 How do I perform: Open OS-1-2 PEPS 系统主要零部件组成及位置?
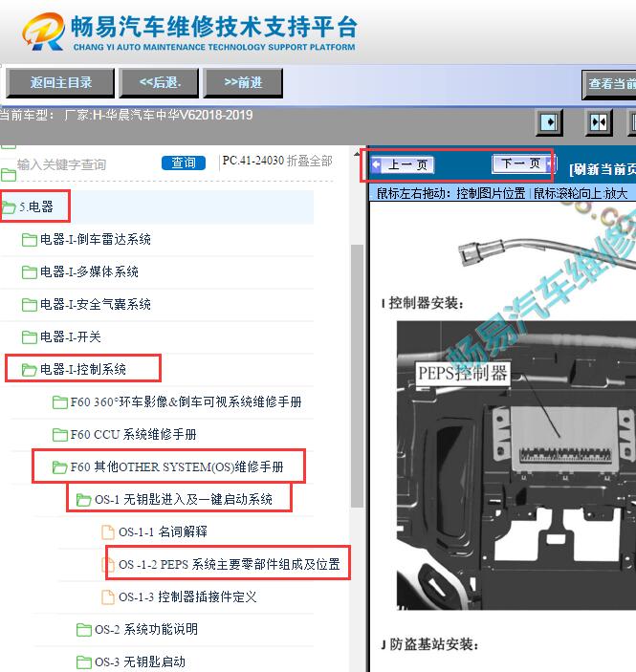pyautogui.click(x=229, y=564)
